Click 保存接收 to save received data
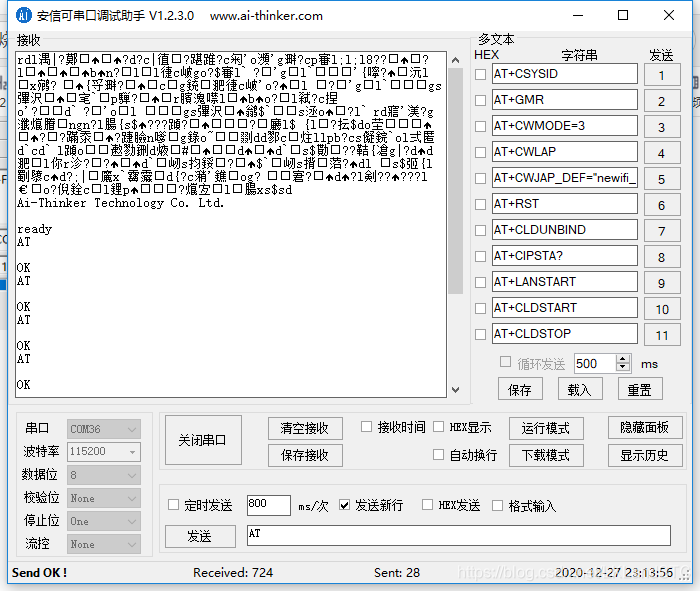Image resolution: width=700 pixels, height=591 pixels. click(305, 455)
